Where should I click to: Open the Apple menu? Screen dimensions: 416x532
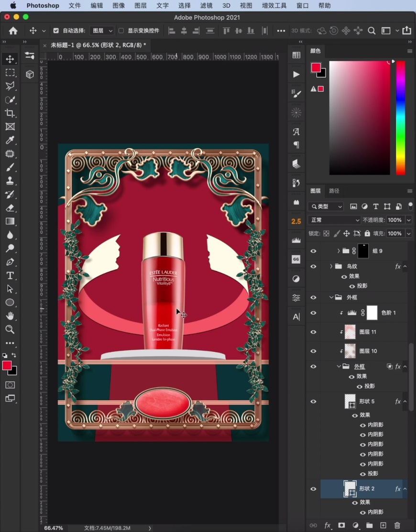(13, 5)
